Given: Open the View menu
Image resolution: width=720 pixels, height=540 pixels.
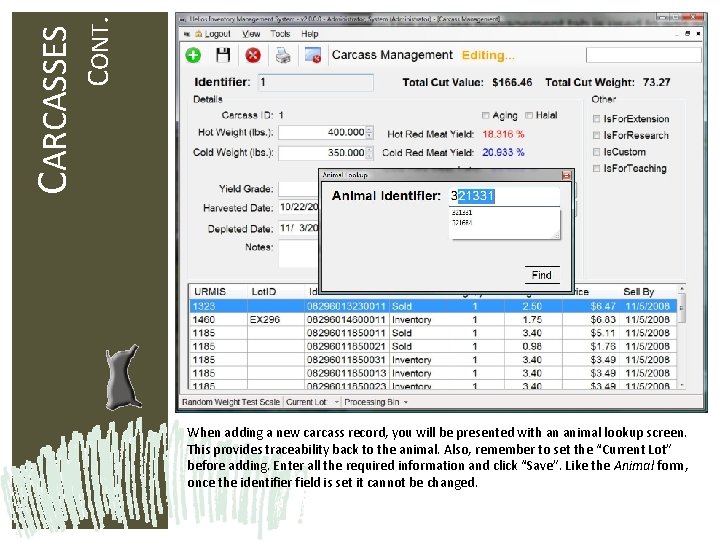Looking at the screenshot, I should click(x=251, y=34).
